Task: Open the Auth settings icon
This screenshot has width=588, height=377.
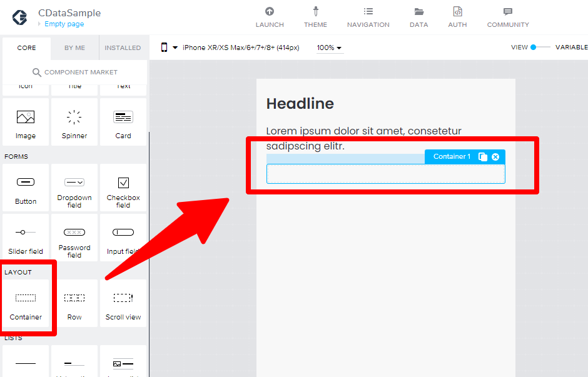Action: tap(457, 12)
